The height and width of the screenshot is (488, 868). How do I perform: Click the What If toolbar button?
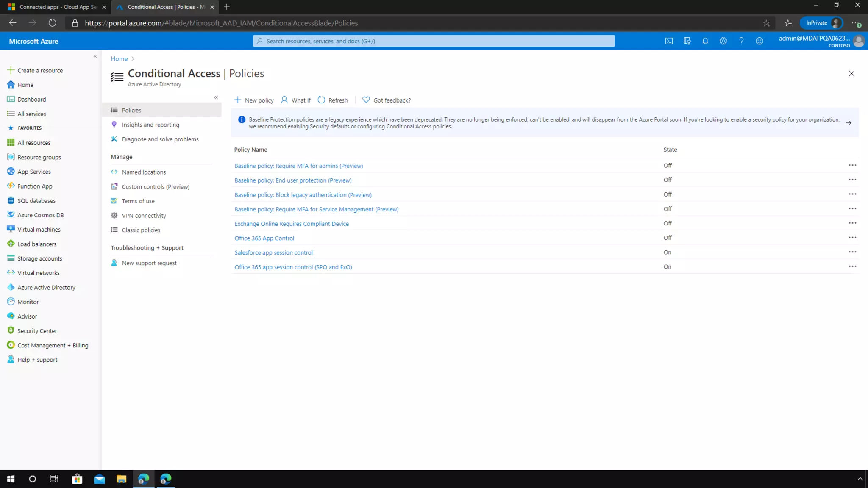click(x=296, y=100)
